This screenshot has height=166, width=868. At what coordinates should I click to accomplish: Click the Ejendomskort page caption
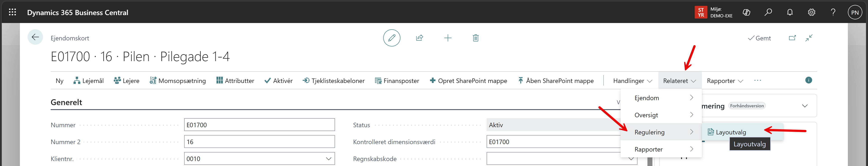(x=70, y=38)
